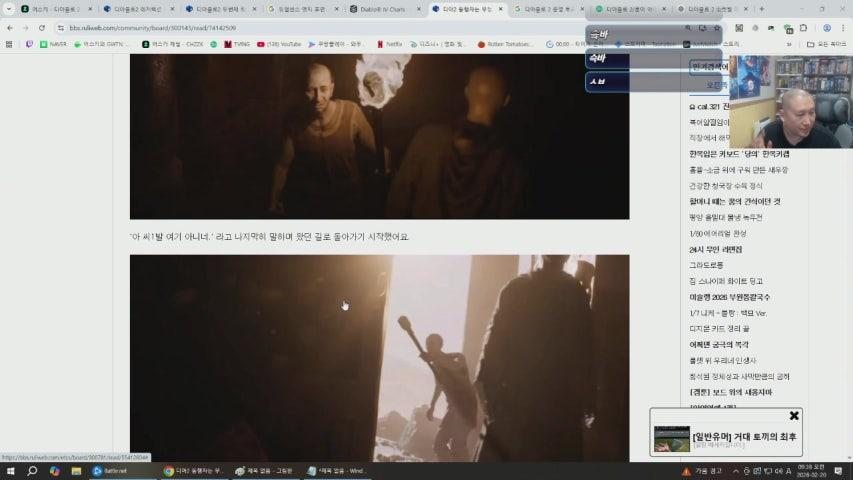
Task: Open the Chrome profile avatar icon
Action: pyautogui.click(x=826, y=28)
